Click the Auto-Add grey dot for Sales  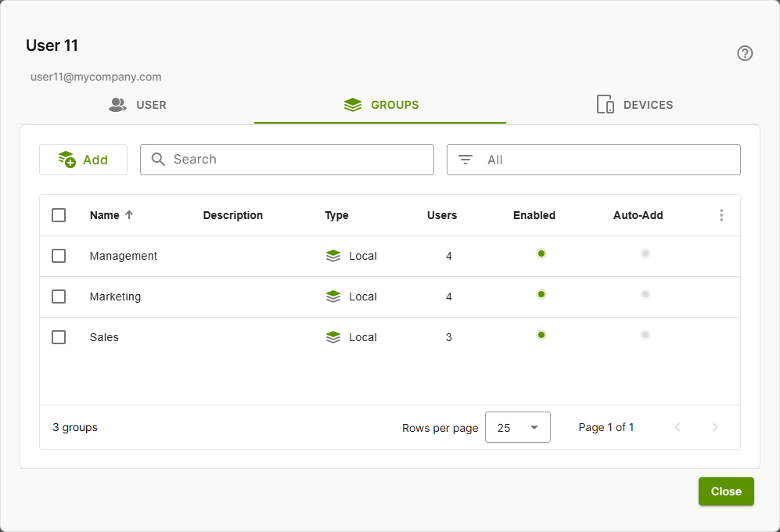click(x=645, y=335)
